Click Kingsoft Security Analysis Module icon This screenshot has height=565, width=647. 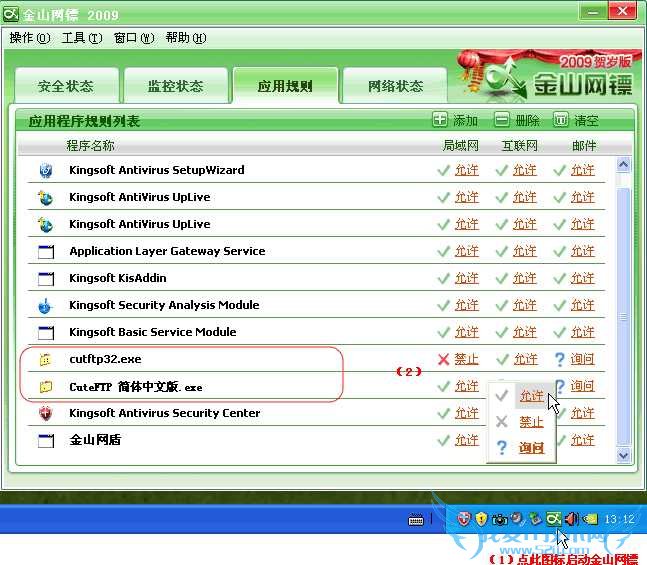click(x=45, y=306)
